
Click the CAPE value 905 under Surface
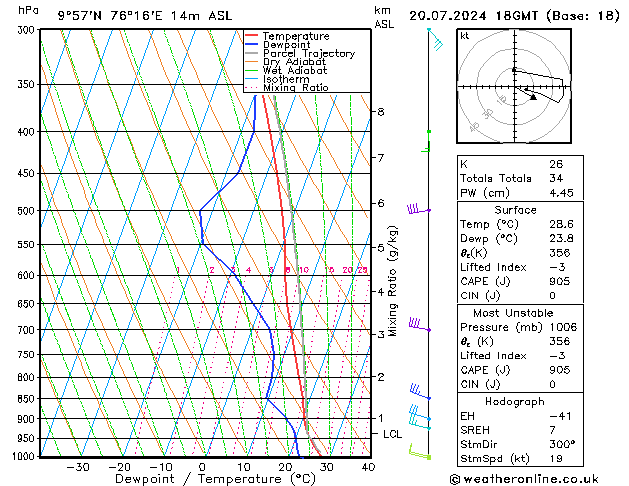tap(560, 282)
